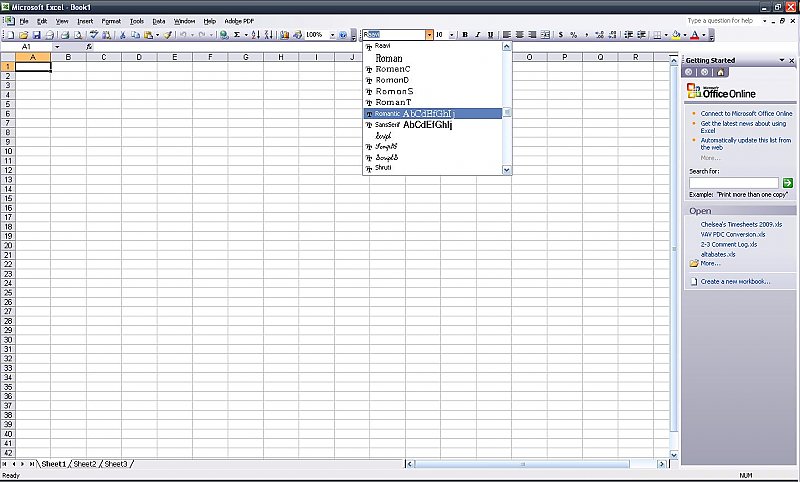800x482 pixels.
Task: Click the Copy icon
Action: point(135,35)
